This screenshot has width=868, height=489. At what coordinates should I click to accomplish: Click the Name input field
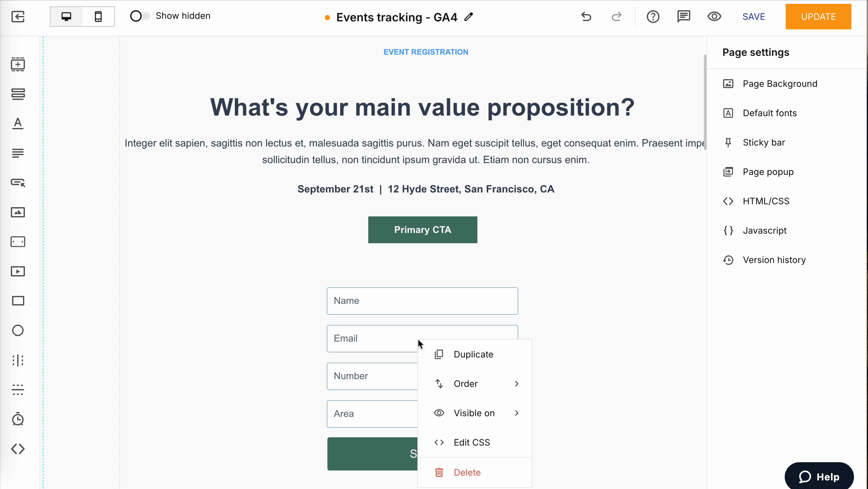pos(422,301)
